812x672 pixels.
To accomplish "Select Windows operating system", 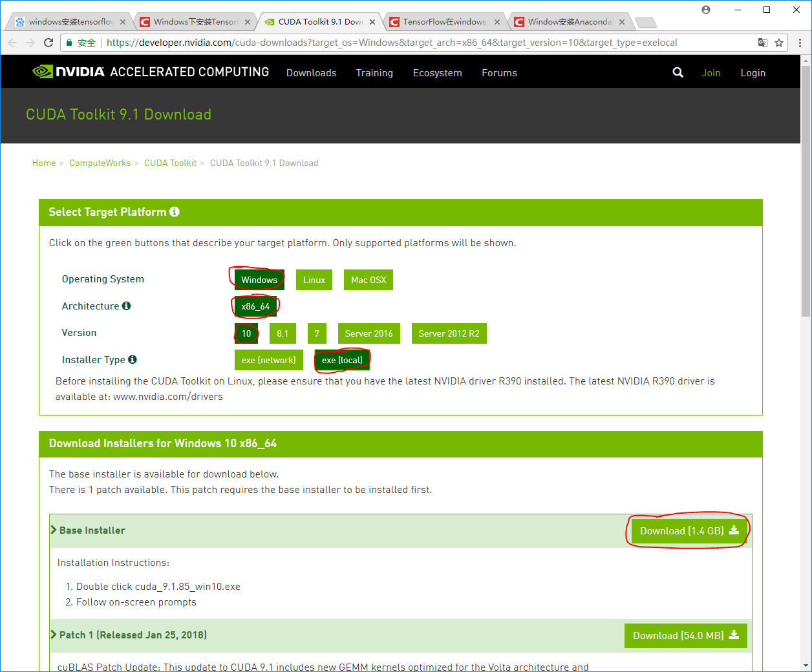I will pyautogui.click(x=259, y=280).
